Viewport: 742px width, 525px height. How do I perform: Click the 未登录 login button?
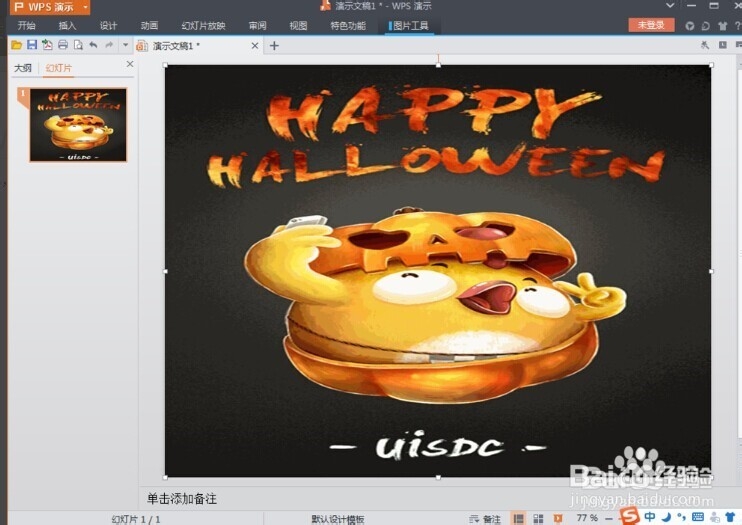(x=651, y=25)
